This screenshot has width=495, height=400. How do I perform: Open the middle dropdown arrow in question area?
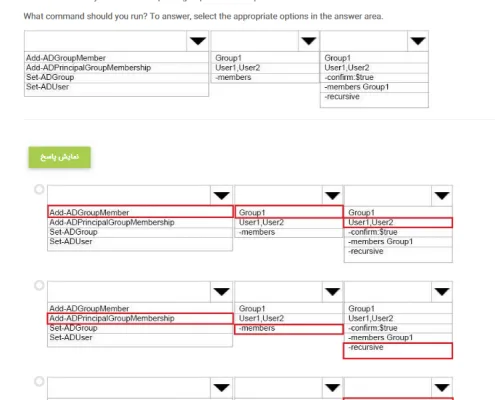click(x=309, y=41)
